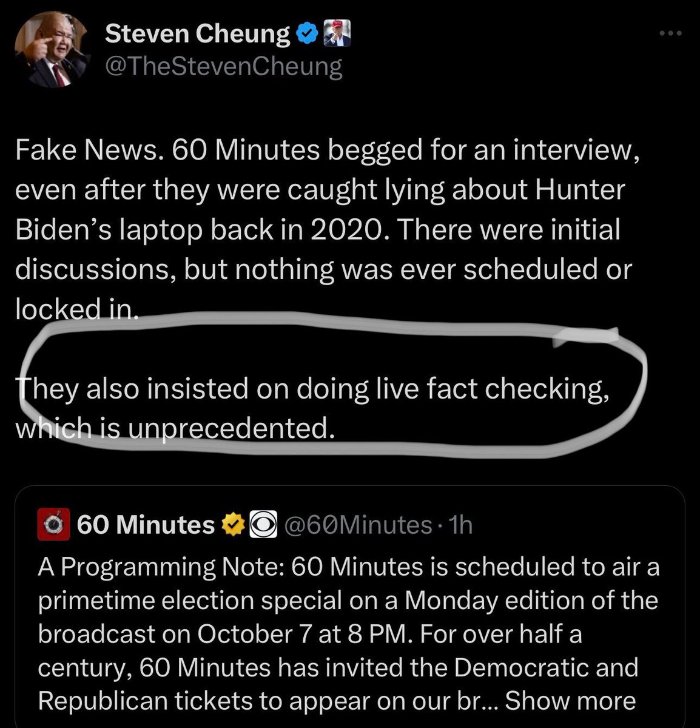Viewport: 700px width, 728px height.
Task: Click the 'discussions, but nothing was ever scheduled' line
Action: (323, 270)
